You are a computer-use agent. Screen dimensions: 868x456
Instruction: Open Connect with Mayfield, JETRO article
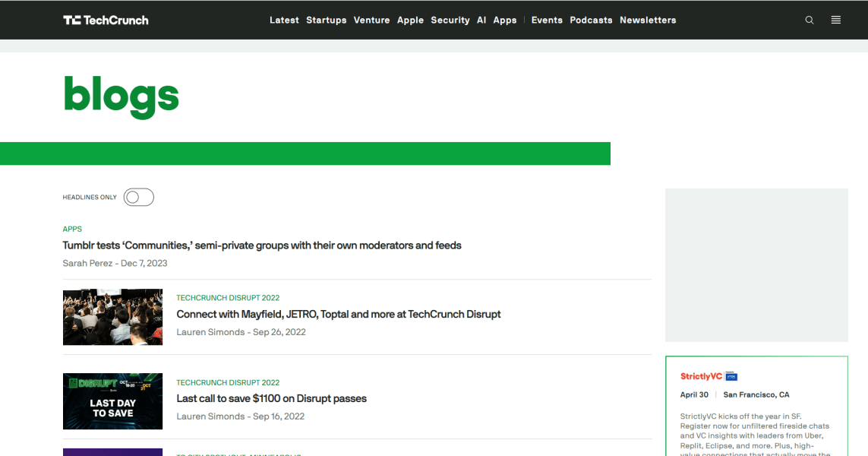click(x=338, y=314)
